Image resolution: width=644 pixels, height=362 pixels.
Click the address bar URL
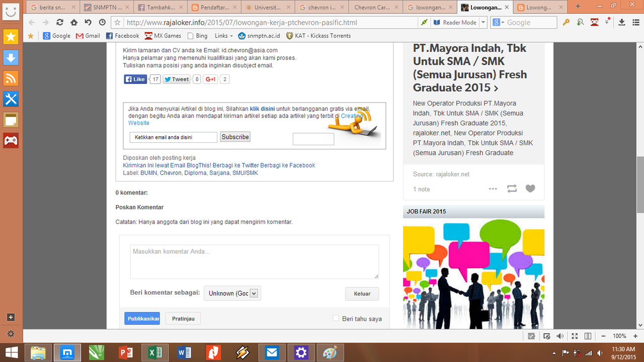click(x=242, y=23)
